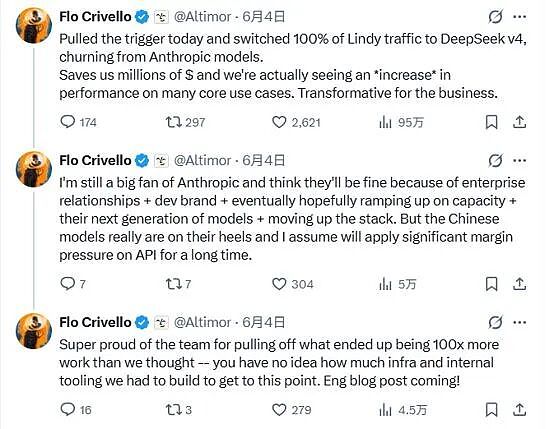Share the first tweet via upload icon
This screenshot has height=429, width=554.
(x=519, y=122)
